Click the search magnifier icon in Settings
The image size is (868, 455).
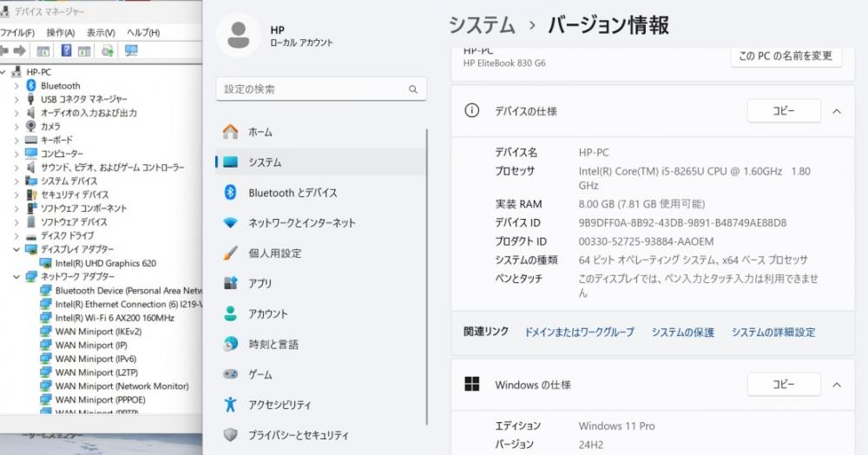[x=413, y=89]
